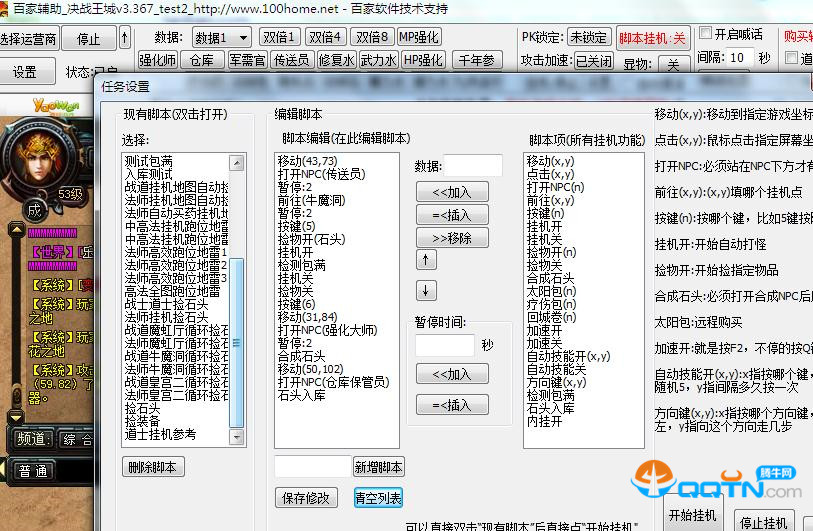Click the 暂停时间 seconds input field
This screenshot has height=531, width=813.
point(445,345)
